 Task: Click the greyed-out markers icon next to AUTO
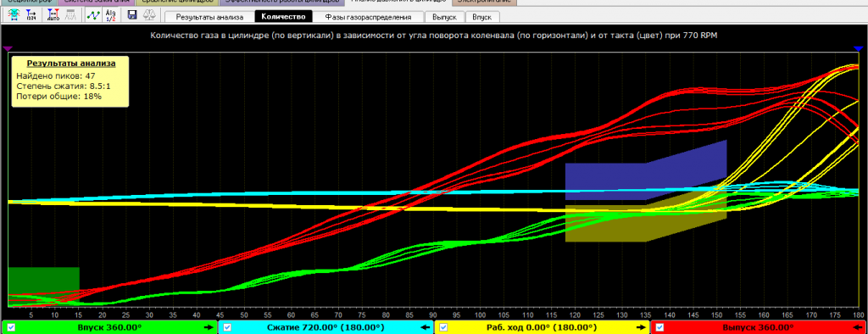pyautogui.click(x=71, y=15)
